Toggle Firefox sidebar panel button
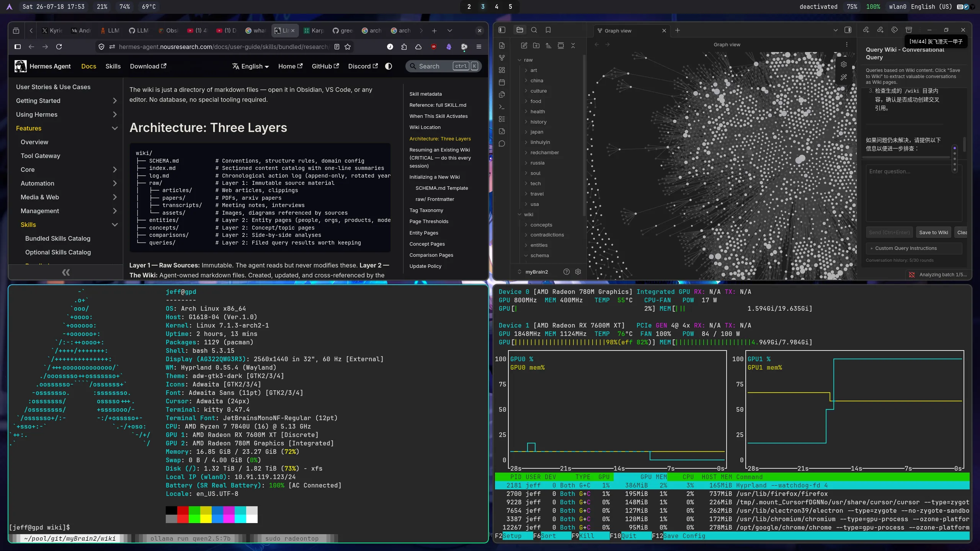980x551 pixels. pos(18,47)
